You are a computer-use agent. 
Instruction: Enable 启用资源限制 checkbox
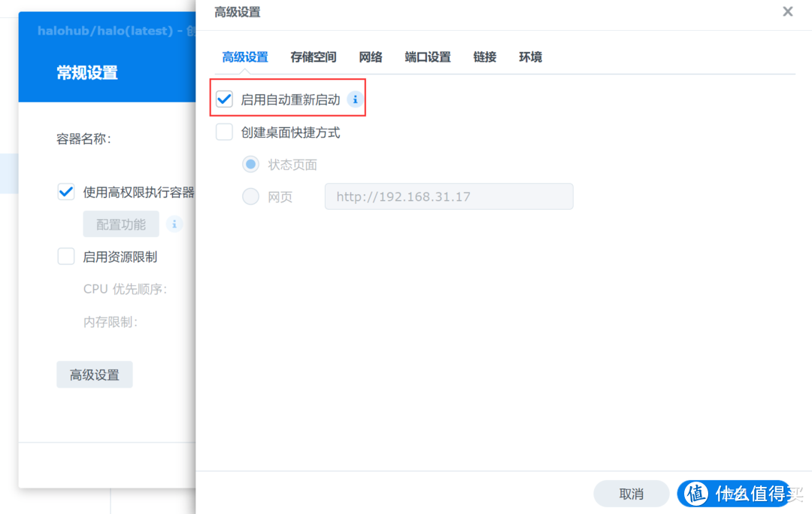coord(65,256)
